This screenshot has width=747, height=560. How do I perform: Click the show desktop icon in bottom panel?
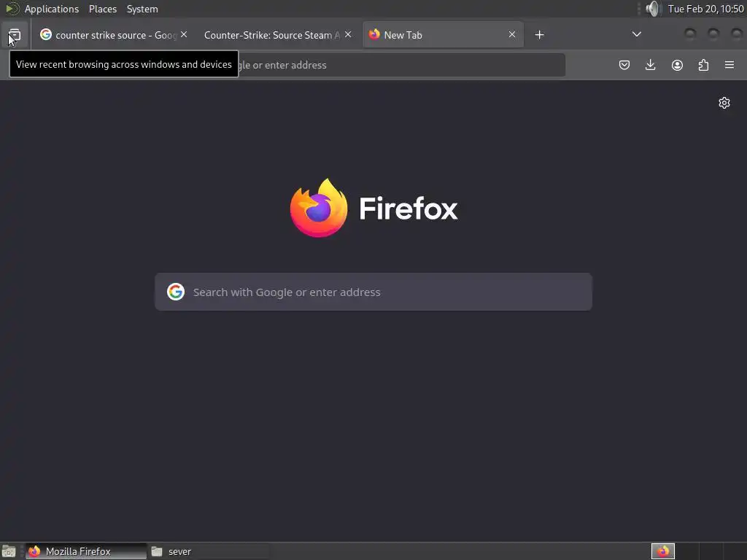tap(9, 551)
